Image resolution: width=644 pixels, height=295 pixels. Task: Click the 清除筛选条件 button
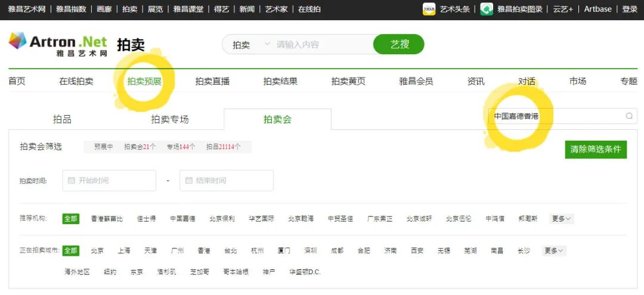coord(596,150)
